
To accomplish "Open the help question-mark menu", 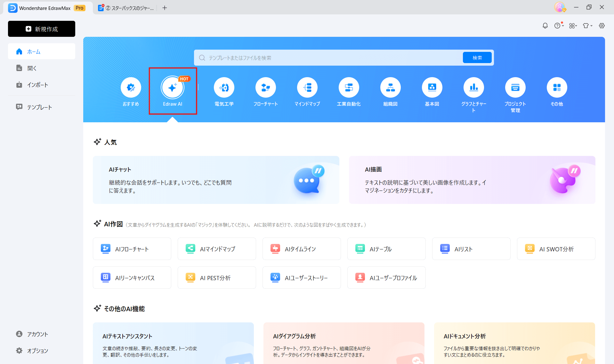I will coord(559,26).
